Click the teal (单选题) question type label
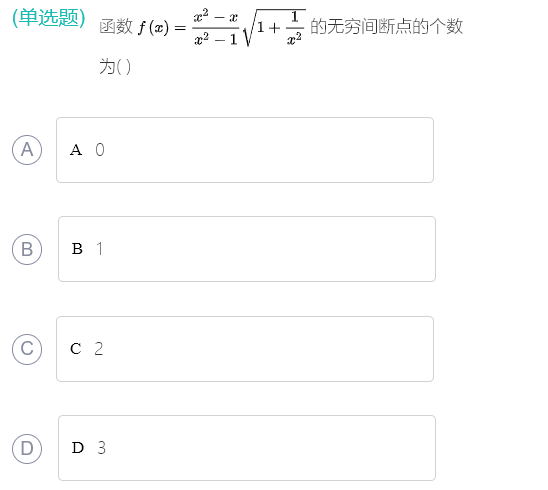The width and height of the screenshot is (548, 490). tap(49, 17)
